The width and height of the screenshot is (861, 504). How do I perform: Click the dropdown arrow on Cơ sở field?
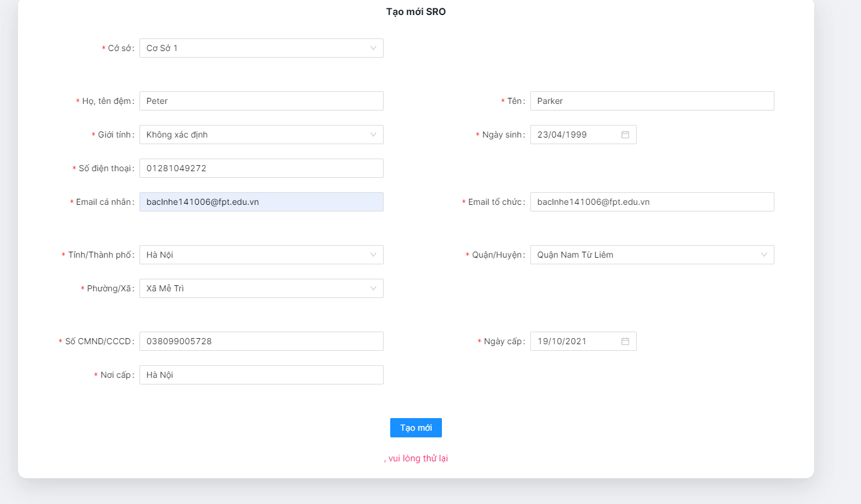coord(373,48)
